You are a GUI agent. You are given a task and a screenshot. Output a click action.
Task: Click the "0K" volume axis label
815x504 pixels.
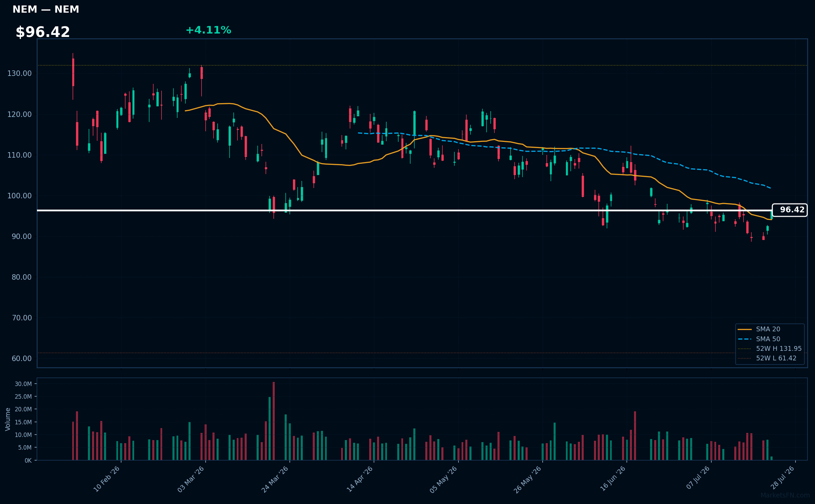28,461
